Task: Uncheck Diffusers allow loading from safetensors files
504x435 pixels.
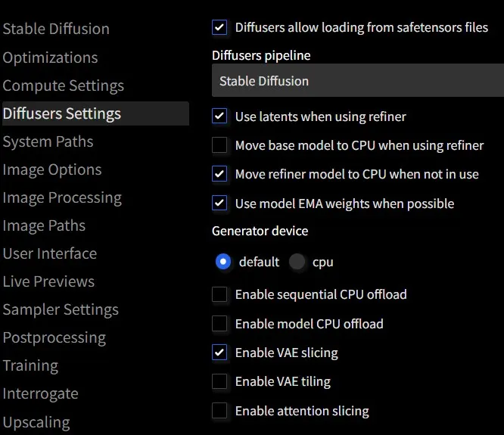Action: [x=219, y=28]
